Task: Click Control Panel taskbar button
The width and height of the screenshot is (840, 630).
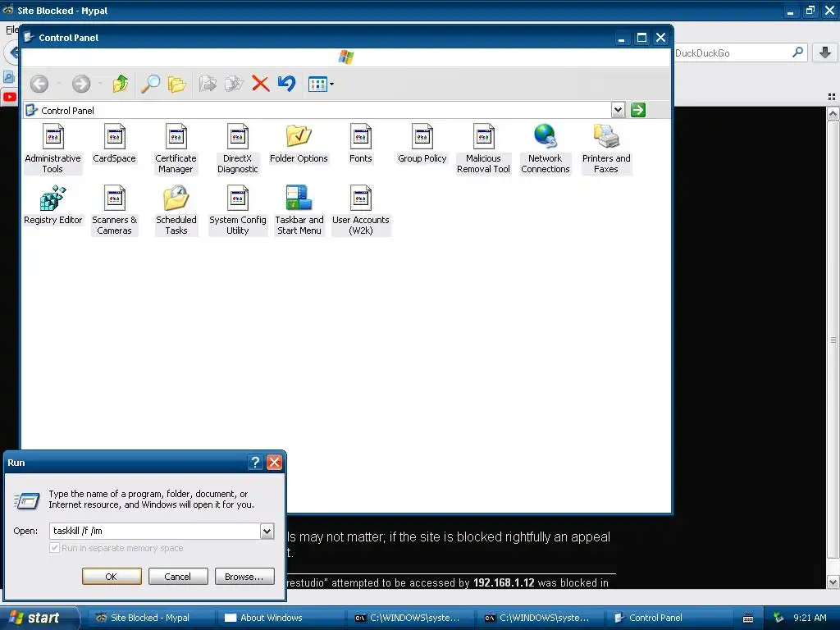Action: 668,618
